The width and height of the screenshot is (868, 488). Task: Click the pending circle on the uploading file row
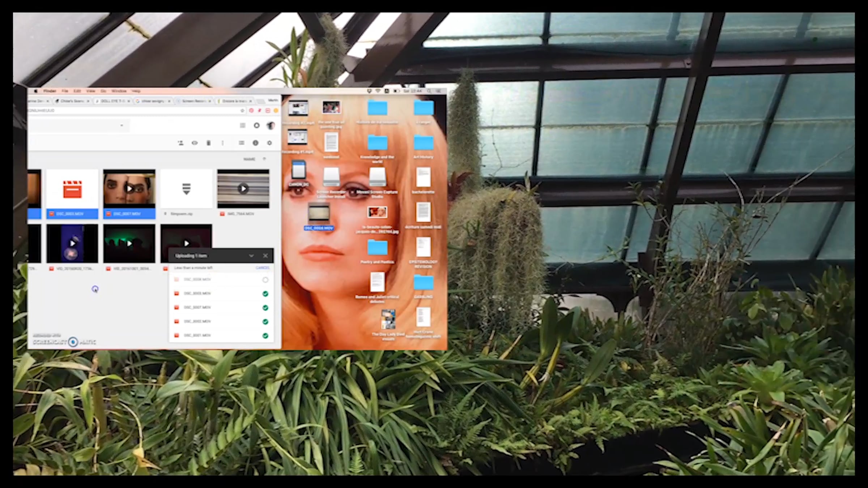point(265,280)
